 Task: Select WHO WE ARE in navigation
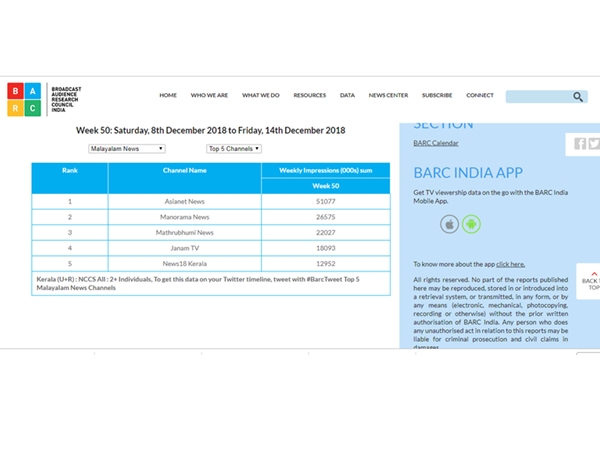tap(209, 96)
